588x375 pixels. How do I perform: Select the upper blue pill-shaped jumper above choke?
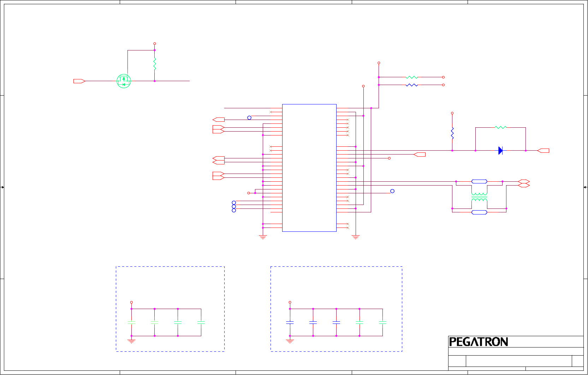click(x=479, y=181)
